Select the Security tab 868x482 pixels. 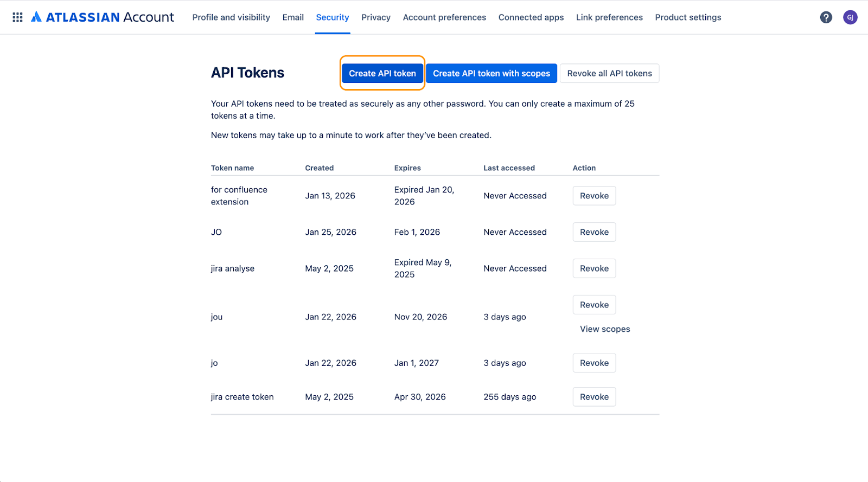coord(333,17)
